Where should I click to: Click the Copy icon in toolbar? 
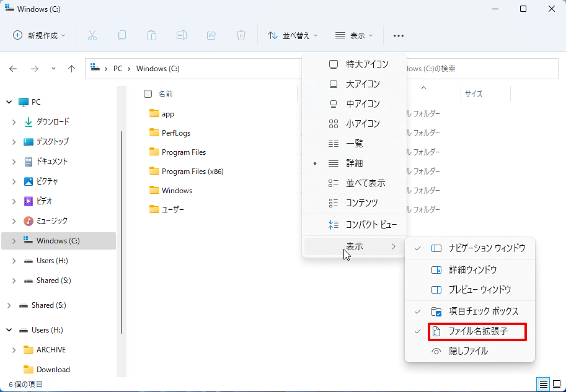pos(122,35)
